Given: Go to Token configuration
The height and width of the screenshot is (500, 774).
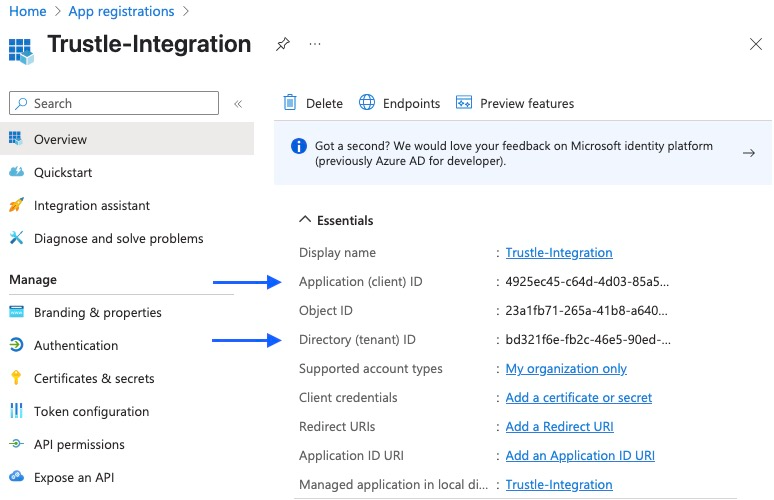Looking at the screenshot, I should tap(91, 411).
